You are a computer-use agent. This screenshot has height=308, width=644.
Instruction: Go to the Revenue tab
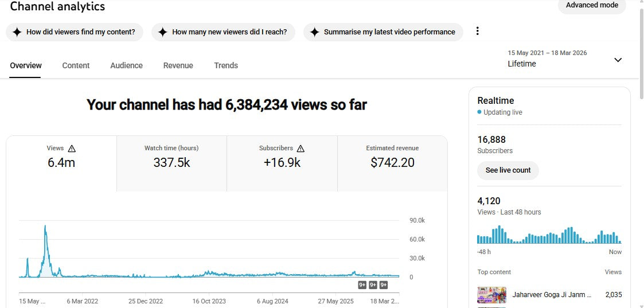click(x=178, y=65)
